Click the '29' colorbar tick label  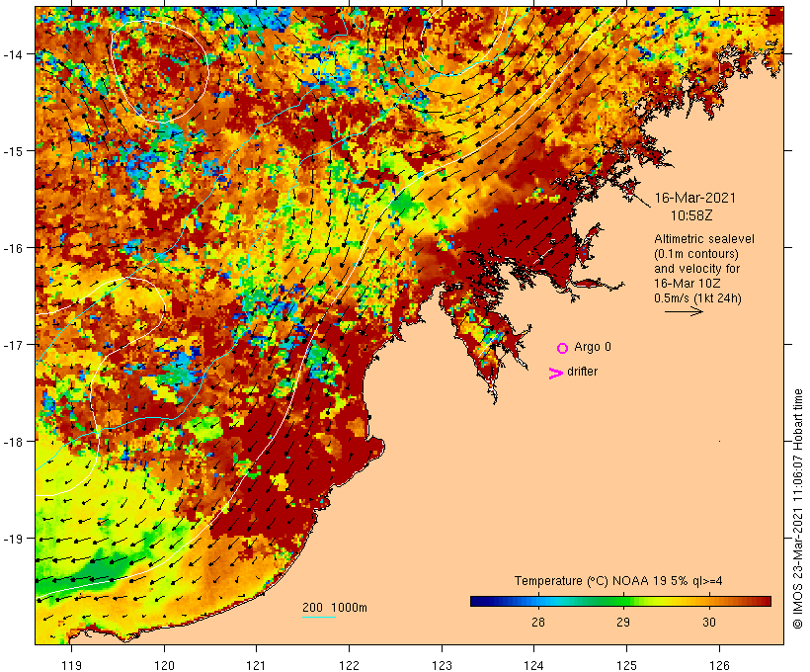pos(623,623)
